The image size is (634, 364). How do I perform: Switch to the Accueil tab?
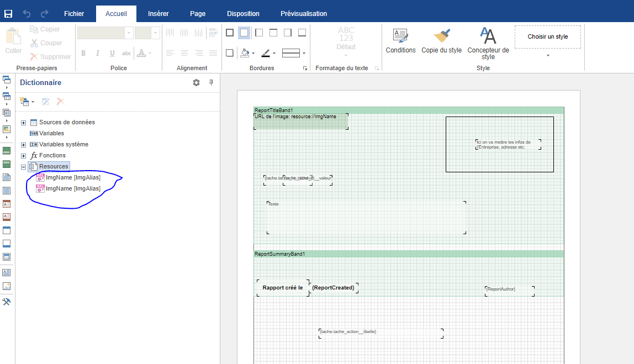[x=116, y=14]
